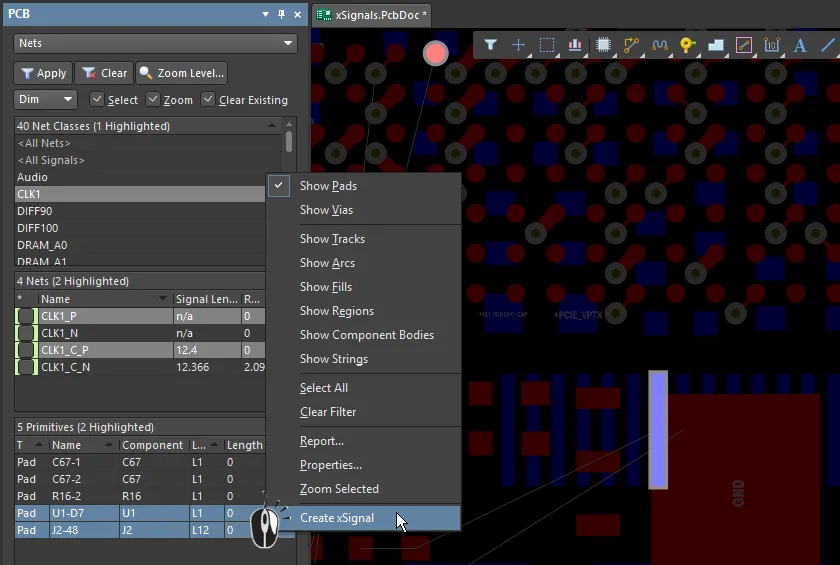Click the Place Dimension icon

click(772, 45)
